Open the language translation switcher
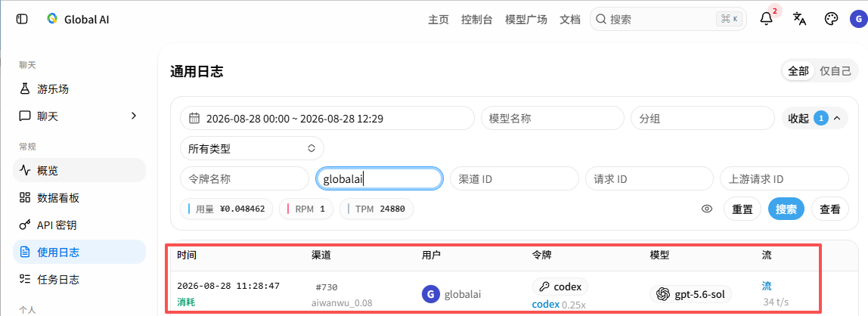Viewport: 868px width, 316px height. click(799, 18)
